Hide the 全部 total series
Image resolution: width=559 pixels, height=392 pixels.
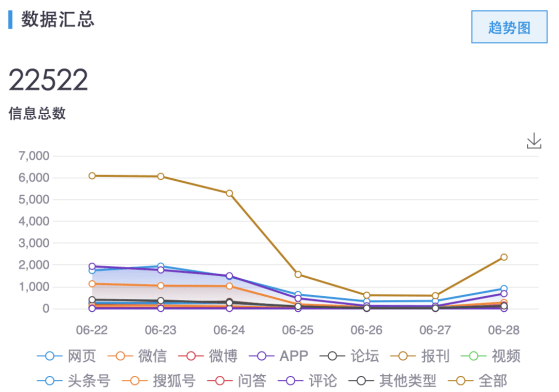[x=477, y=381]
